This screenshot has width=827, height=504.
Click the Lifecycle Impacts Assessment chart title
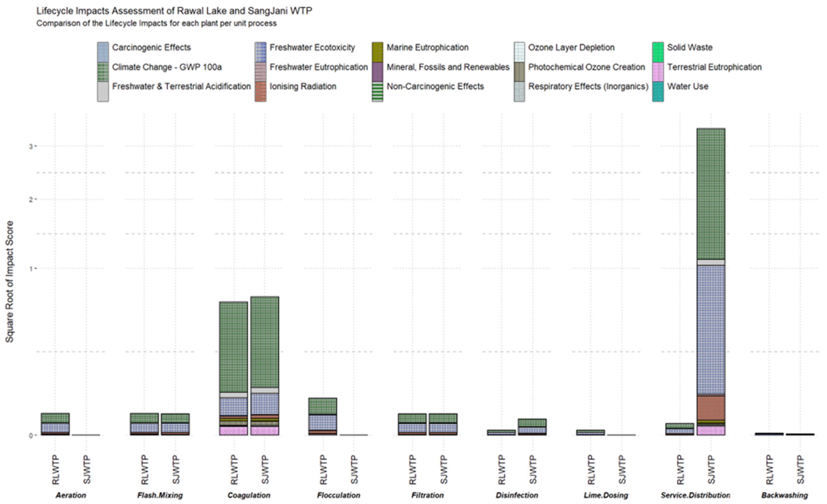[174, 11]
